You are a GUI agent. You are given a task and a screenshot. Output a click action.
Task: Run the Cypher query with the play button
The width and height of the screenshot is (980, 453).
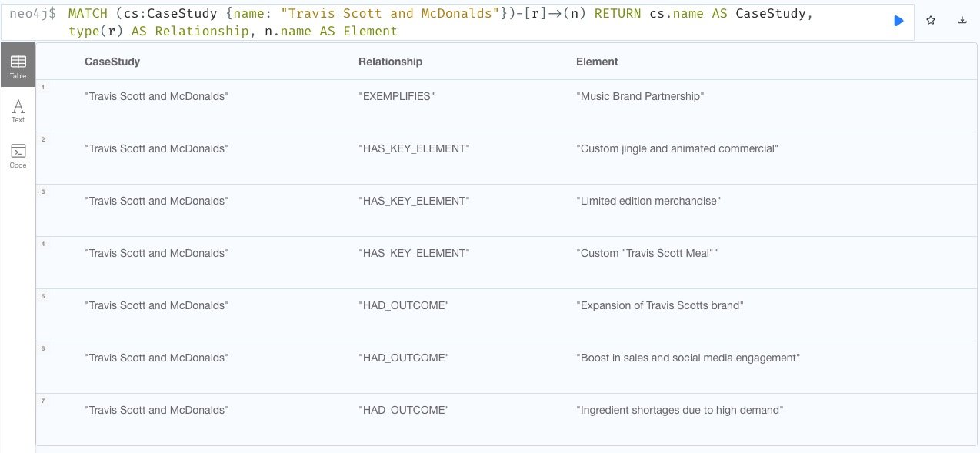898,21
